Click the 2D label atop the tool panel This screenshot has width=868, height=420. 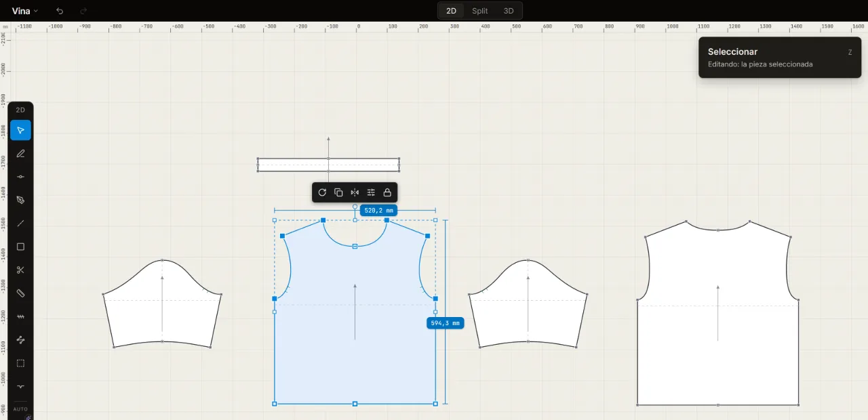coord(20,110)
